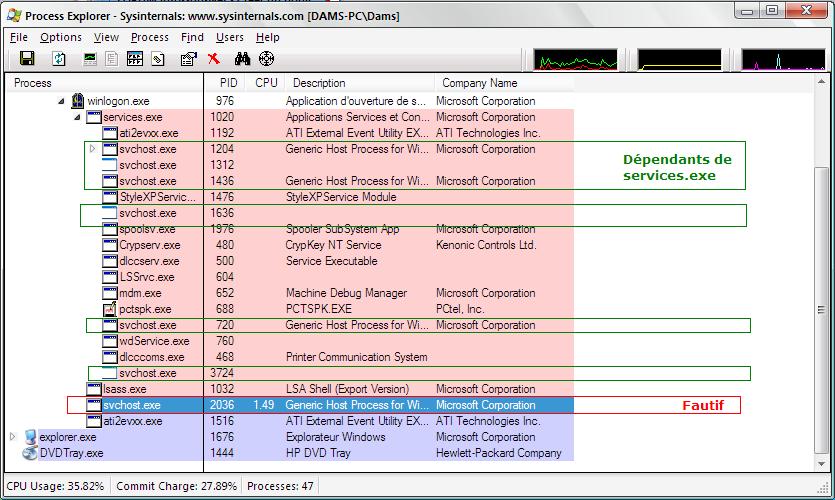Click the services.exe process icon
Screen dimensions: 835x500
click(94, 117)
